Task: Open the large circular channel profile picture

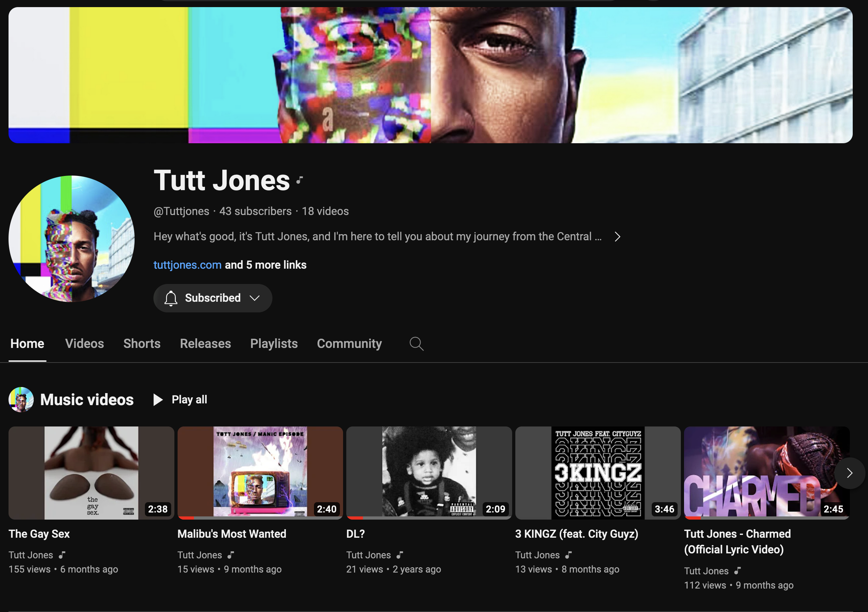Action: click(71, 239)
